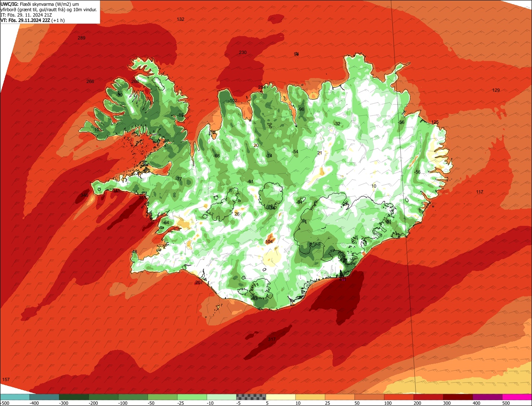Click the value -85 in the eastern Westfjords
This screenshot has width=532, height=406.
click(180, 115)
